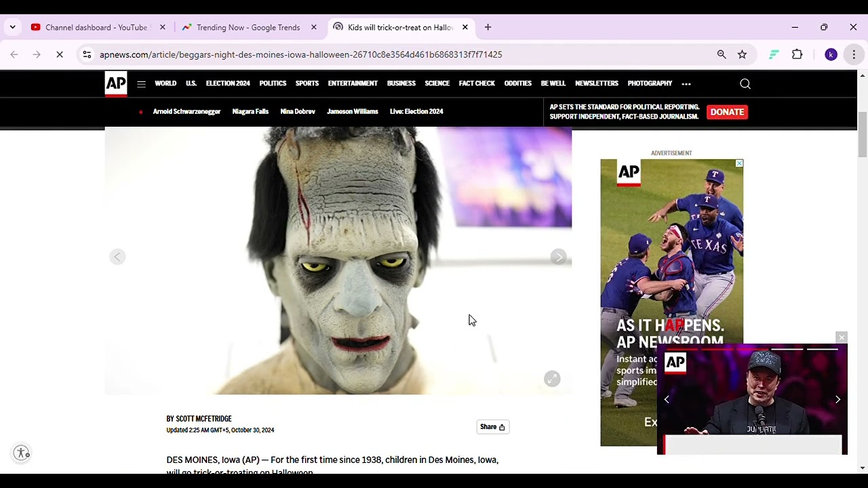Open the BE WELL section
The width and height of the screenshot is (868, 488).
(553, 83)
